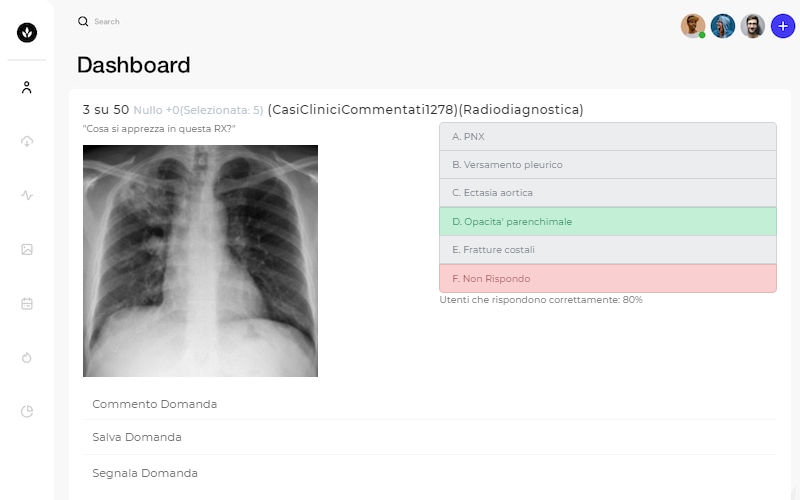Screen dimensions: 800x500
Task: Click the chest X-ray image
Action: (201, 261)
